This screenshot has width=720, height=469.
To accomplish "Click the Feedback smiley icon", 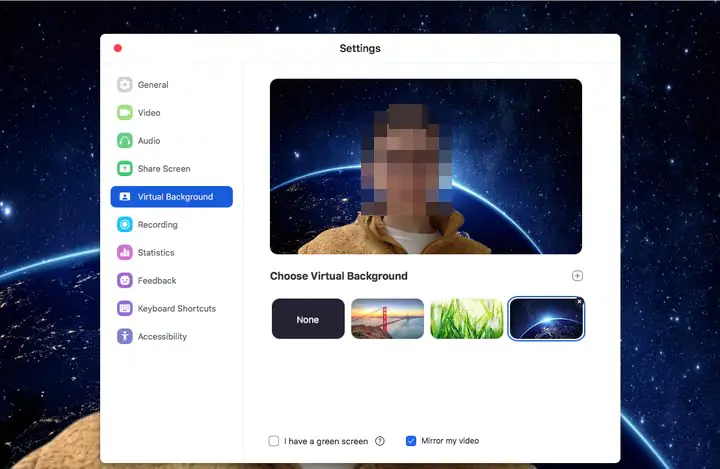I will [124, 281].
